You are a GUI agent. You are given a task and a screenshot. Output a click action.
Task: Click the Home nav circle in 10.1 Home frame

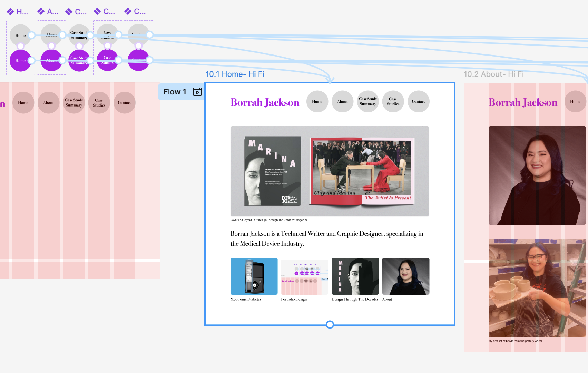tap(317, 101)
